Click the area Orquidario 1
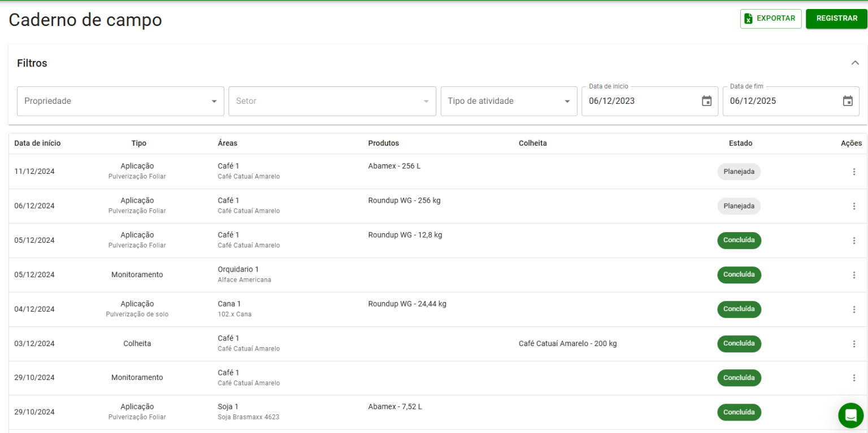The width and height of the screenshot is (868, 433). tap(238, 269)
